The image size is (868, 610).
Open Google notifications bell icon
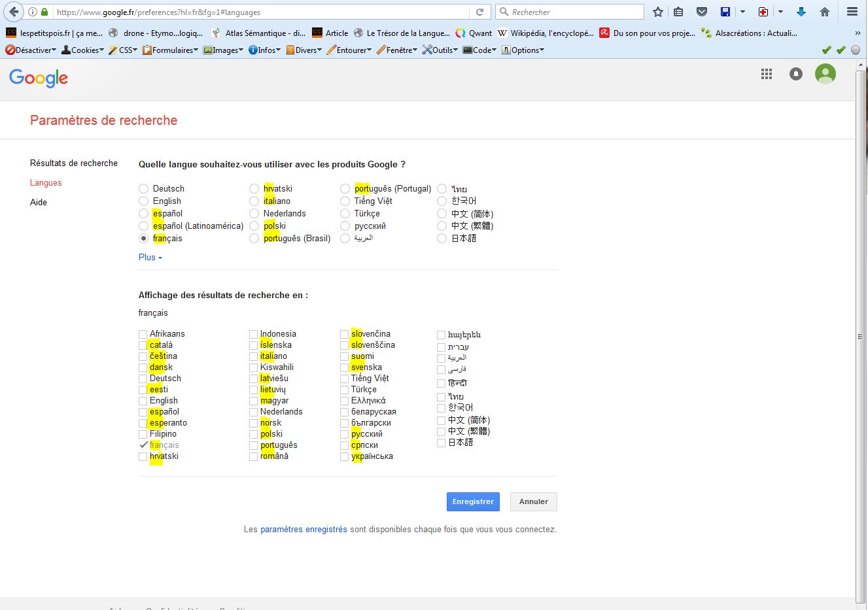coord(796,75)
